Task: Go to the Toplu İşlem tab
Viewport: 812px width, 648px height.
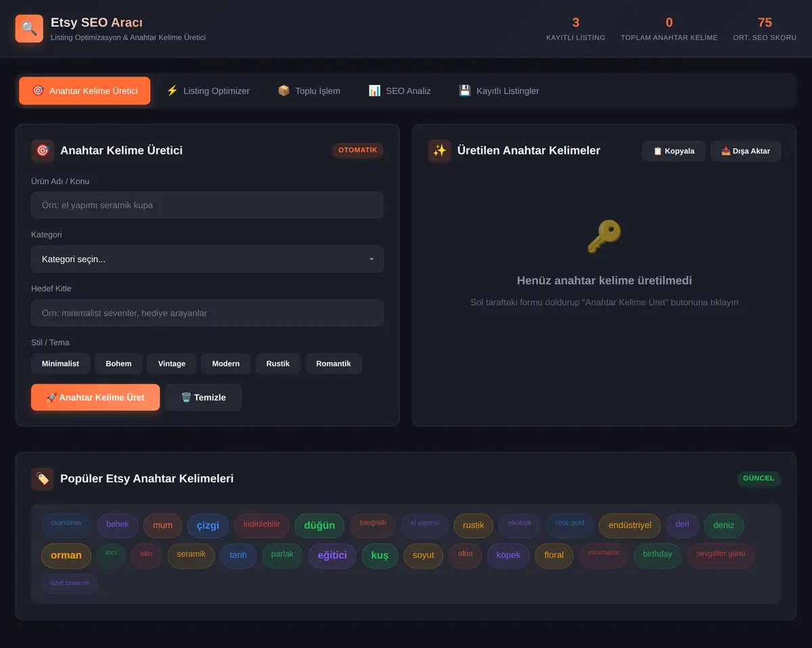Action: tap(309, 91)
